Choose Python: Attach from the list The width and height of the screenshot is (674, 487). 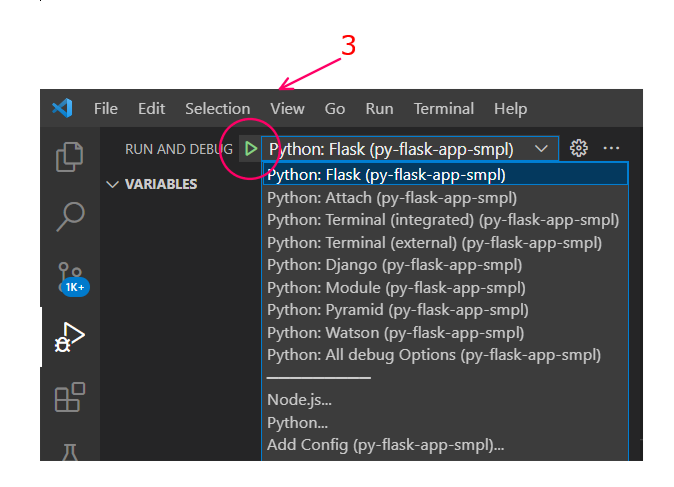tap(391, 197)
